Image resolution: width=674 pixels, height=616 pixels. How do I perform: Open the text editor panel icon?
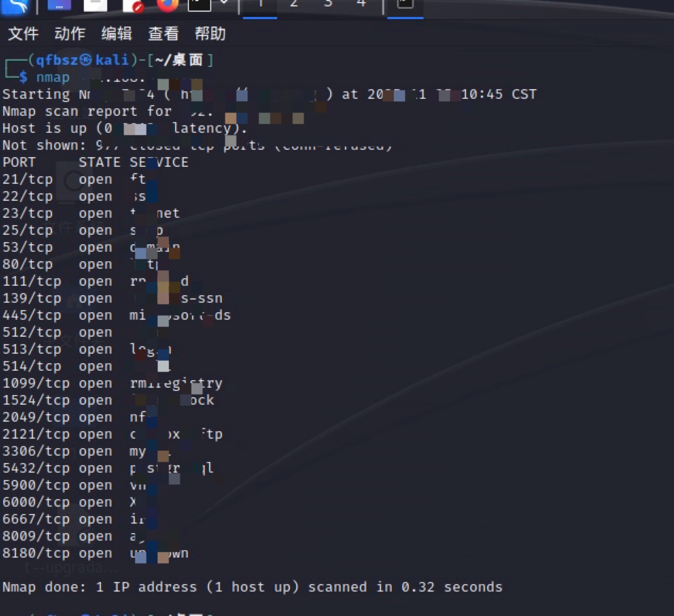click(x=96, y=5)
